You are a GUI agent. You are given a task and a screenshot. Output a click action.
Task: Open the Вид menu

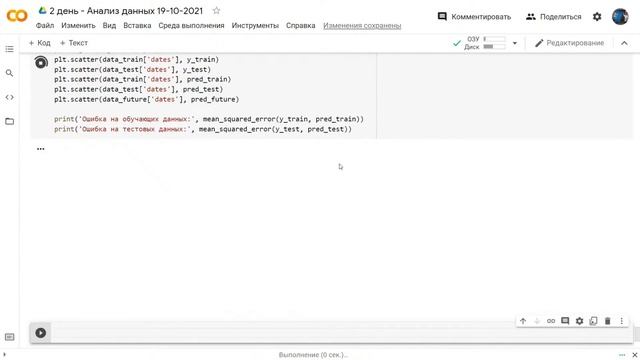coord(109,25)
